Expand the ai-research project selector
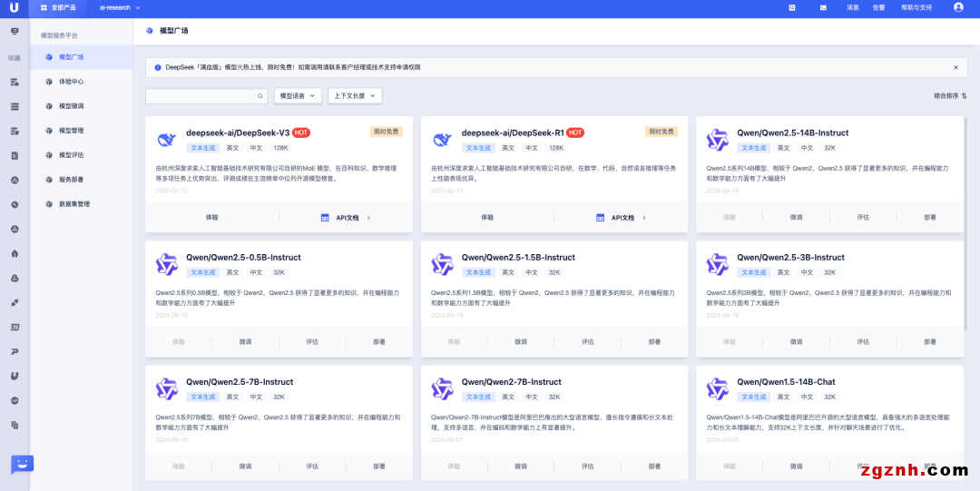This screenshot has height=491, width=980. [120, 7]
